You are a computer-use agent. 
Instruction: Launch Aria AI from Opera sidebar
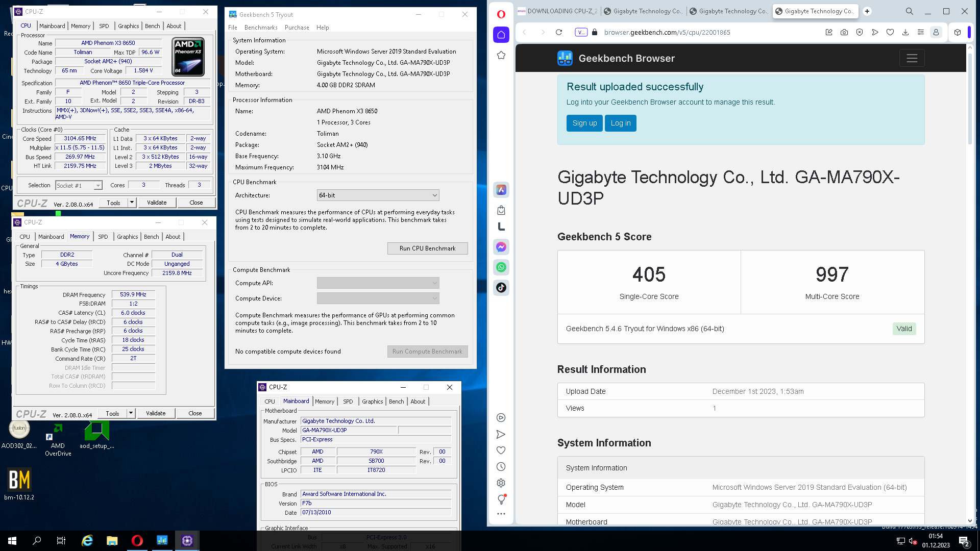click(x=501, y=190)
